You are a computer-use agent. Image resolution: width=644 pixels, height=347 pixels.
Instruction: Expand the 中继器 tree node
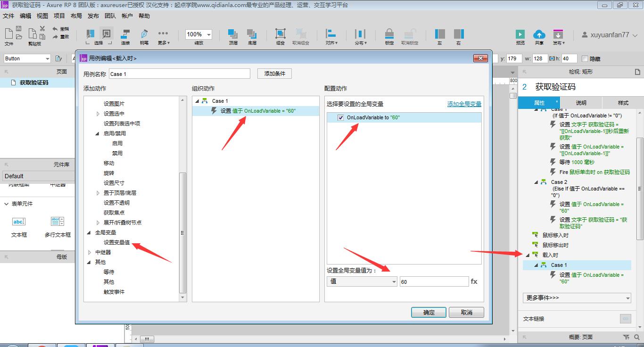point(89,252)
